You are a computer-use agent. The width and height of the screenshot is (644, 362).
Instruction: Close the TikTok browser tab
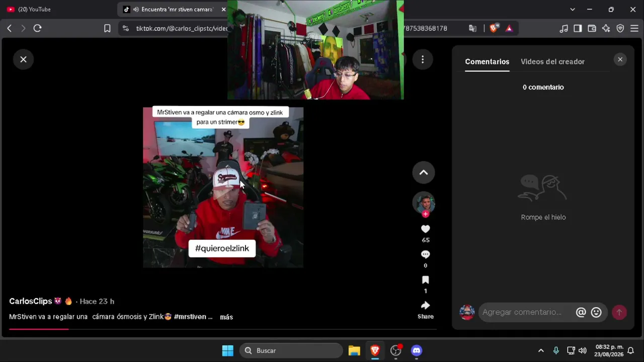click(x=223, y=9)
